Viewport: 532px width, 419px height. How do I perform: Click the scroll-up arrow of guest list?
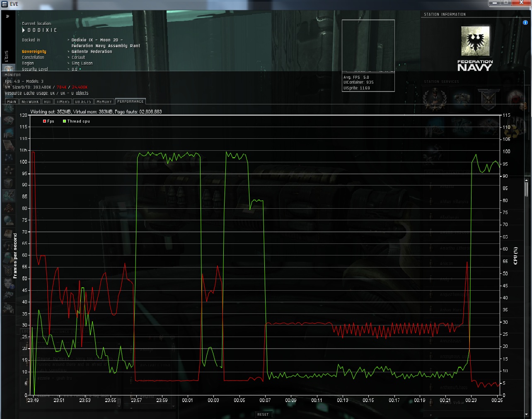tap(527, 181)
